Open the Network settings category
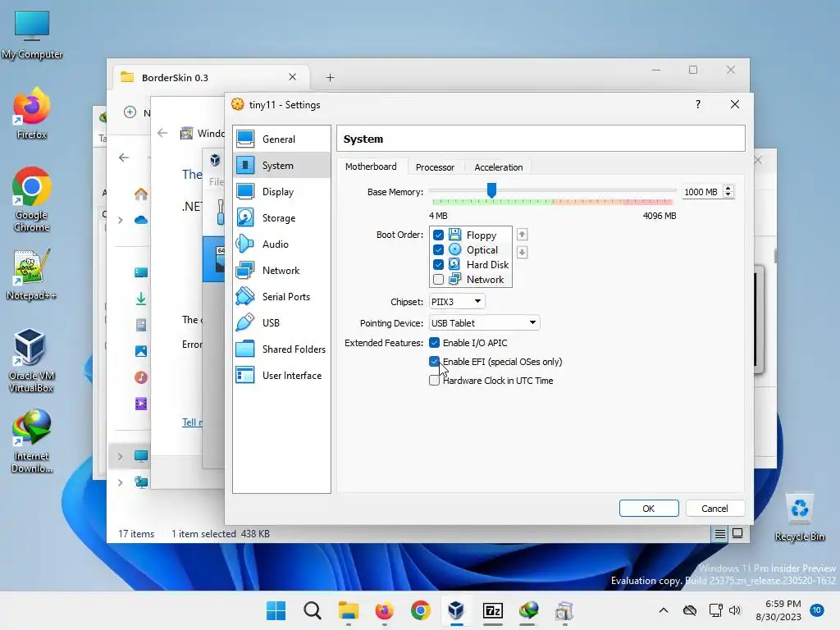The image size is (840, 630). coord(282,271)
